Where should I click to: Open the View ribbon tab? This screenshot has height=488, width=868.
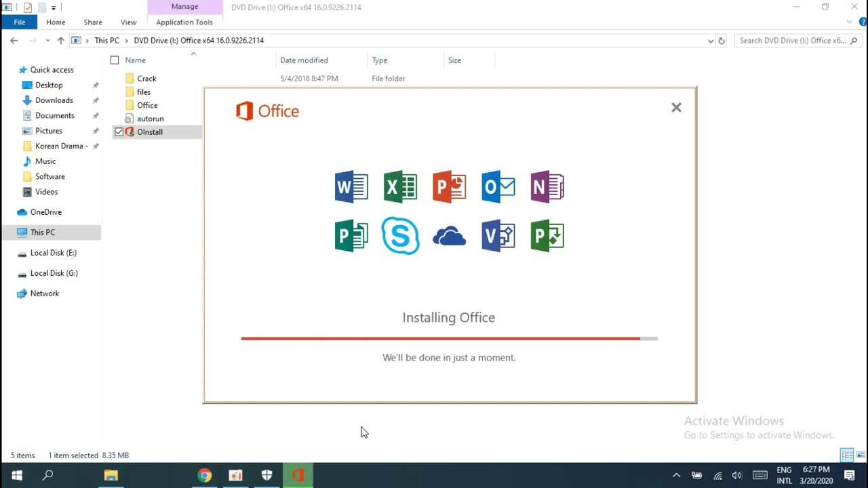[x=128, y=22]
